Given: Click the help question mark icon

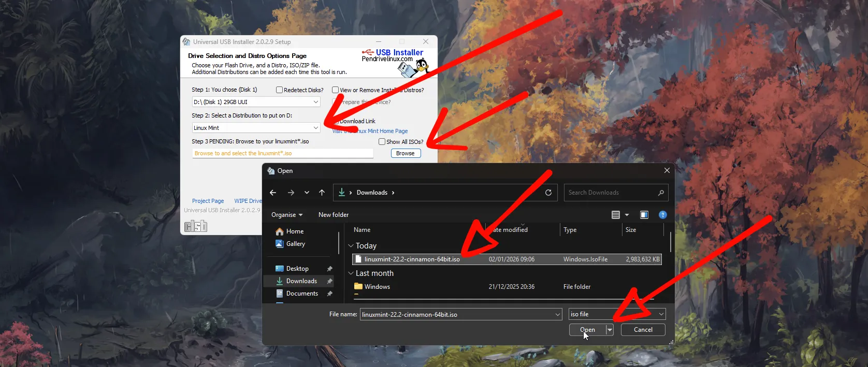Looking at the screenshot, I should pyautogui.click(x=662, y=215).
